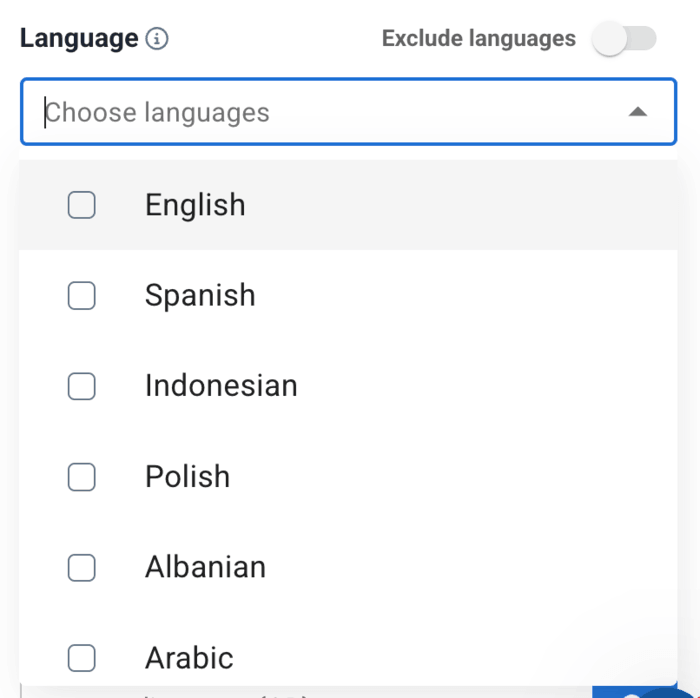Pick the Indonesian option text
Image resolution: width=700 pixels, height=698 pixels.
(221, 386)
